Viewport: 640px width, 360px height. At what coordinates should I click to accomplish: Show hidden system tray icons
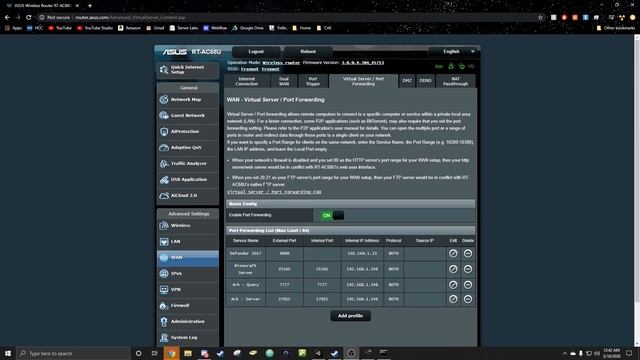pyautogui.click(x=565, y=353)
